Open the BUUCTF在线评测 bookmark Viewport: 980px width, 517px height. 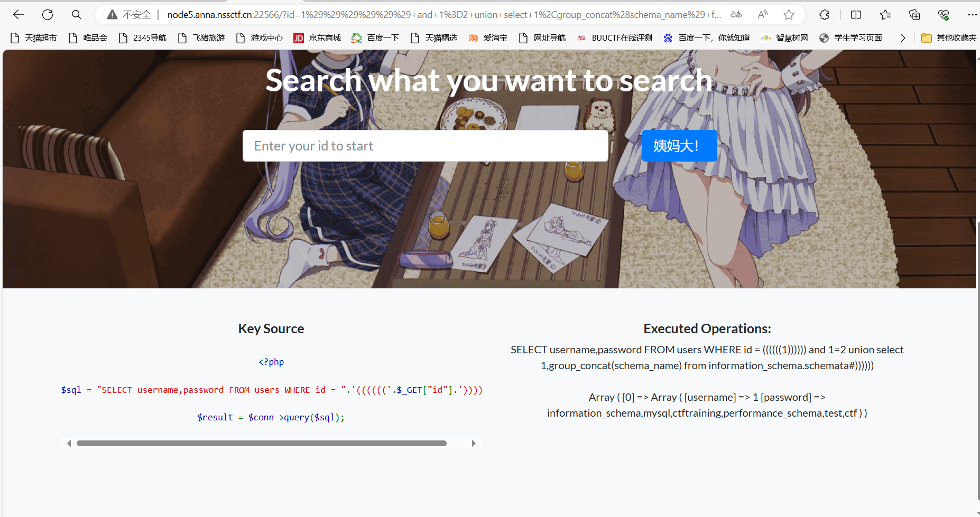pos(615,38)
